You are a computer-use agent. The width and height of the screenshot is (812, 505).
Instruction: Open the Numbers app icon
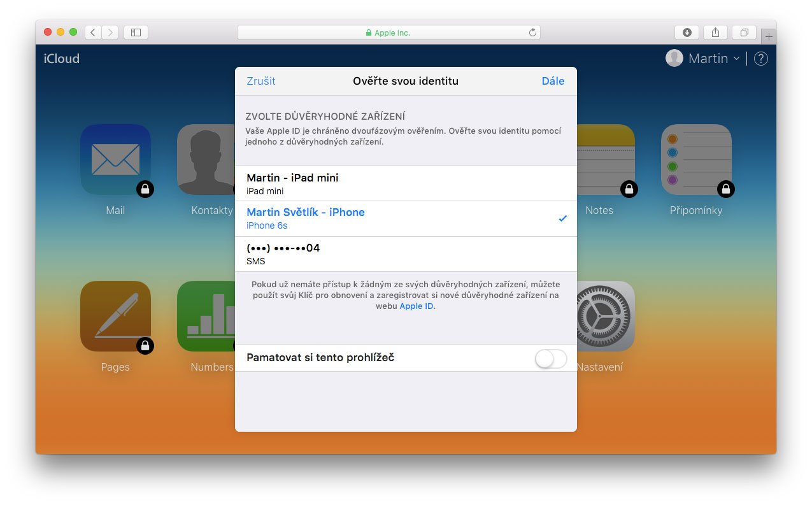206,316
